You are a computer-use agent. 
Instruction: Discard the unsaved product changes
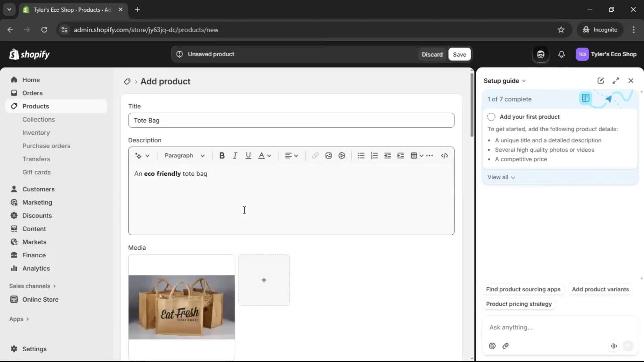pyautogui.click(x=432, y=54)
